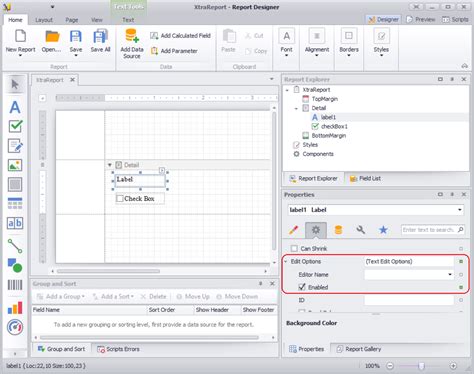This screenshot has width=474, height=374.
Task: Click the Add Data Source icon
Action: point(132,36)
